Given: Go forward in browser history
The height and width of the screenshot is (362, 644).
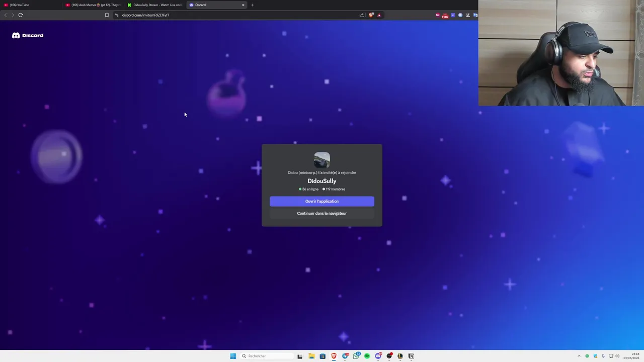Looking at the screenshot, I should (13, 15).
